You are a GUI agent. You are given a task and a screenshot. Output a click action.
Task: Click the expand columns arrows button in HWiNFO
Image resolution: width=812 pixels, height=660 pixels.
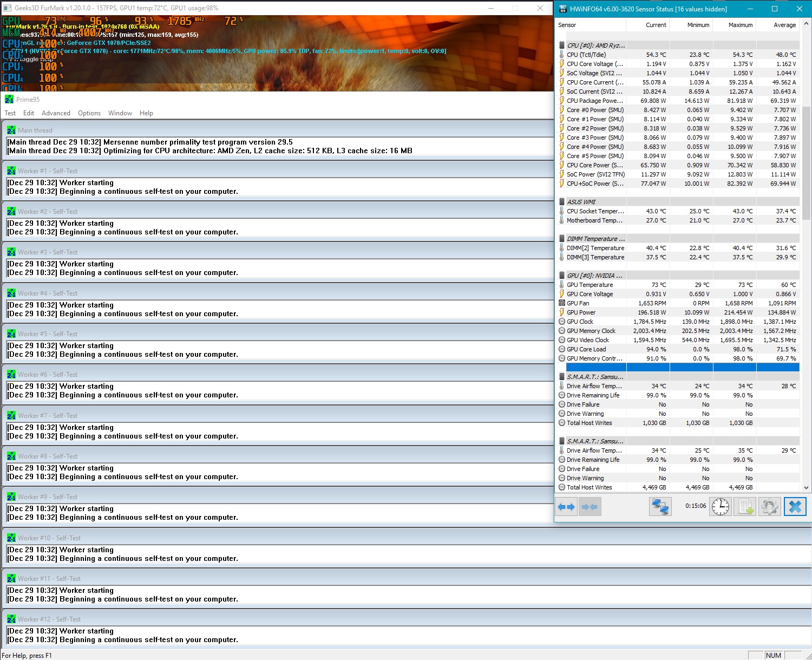coord(567,507)
